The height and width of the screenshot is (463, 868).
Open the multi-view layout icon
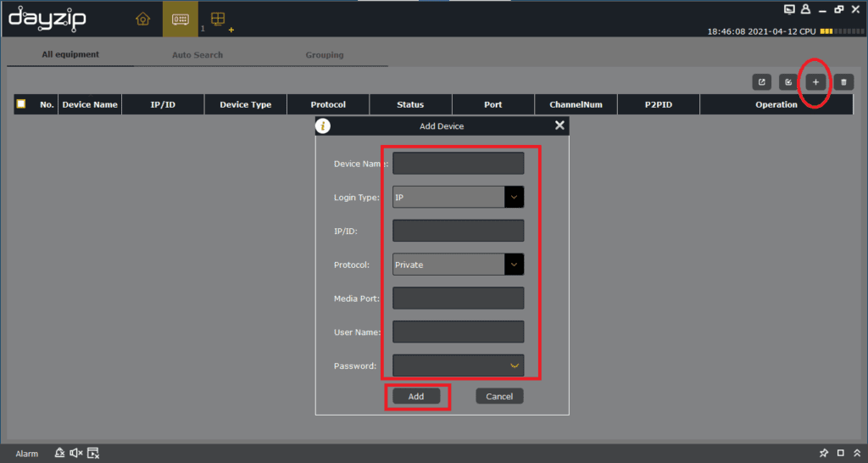[x=218, y=20]
